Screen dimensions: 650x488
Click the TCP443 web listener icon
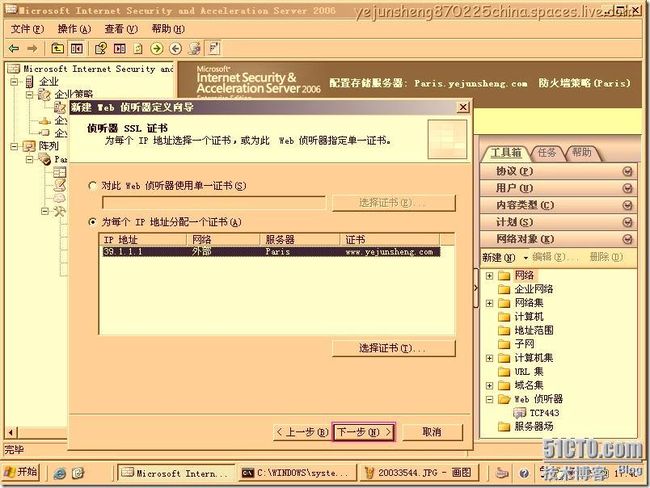[x=519, y=413]
